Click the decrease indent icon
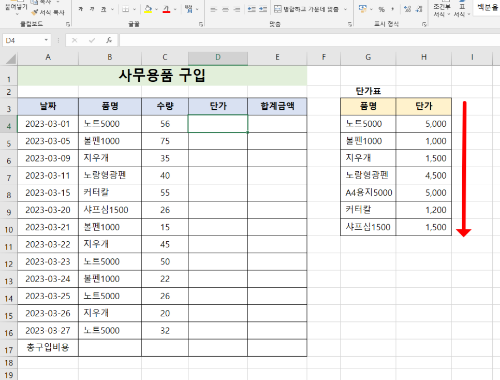The image size is (500, 380). [252, 10]
